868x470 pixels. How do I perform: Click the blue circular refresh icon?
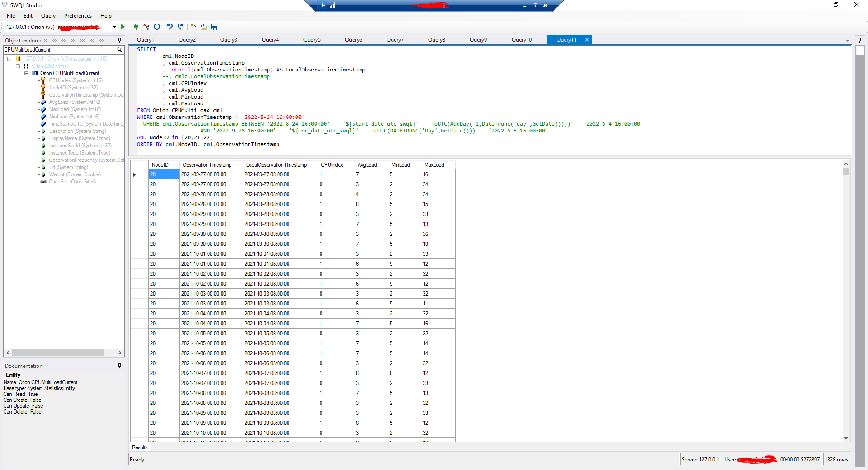(x=157, y=27)
